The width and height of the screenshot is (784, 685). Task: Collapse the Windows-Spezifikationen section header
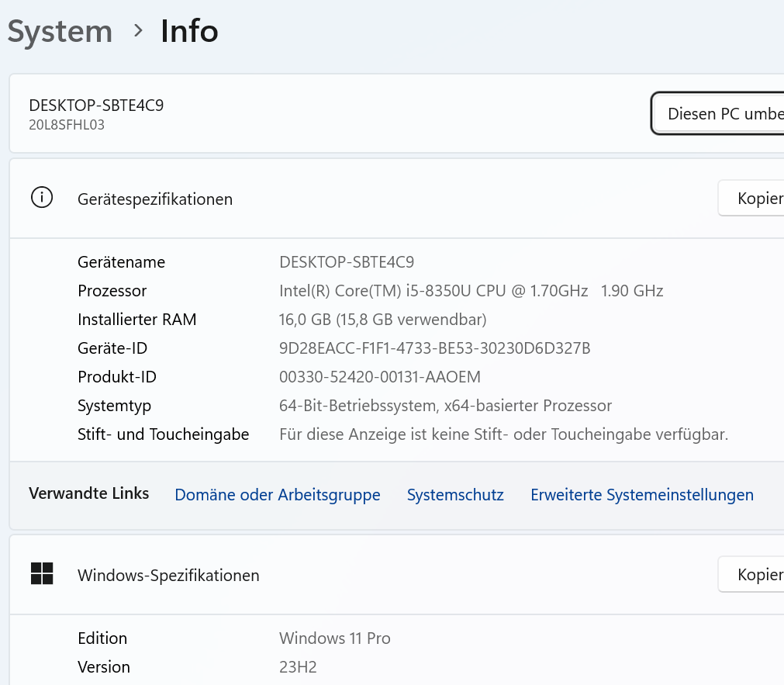pyautogui.click(x=397, y=575)
